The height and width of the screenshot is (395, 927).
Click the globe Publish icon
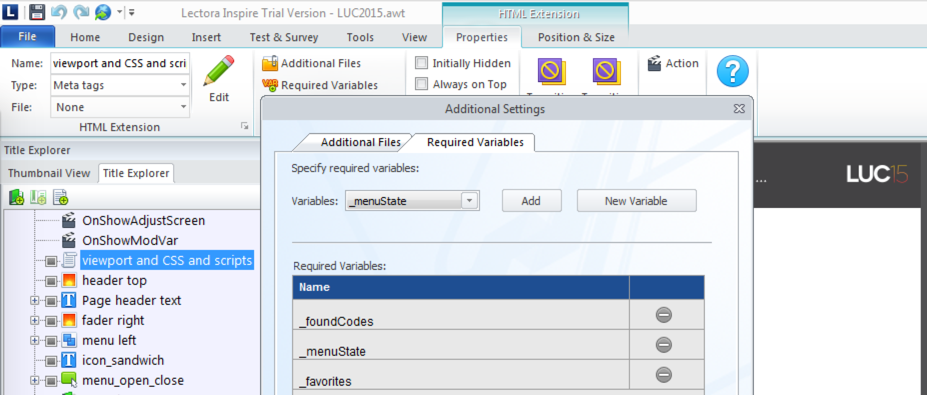[103, 11]
